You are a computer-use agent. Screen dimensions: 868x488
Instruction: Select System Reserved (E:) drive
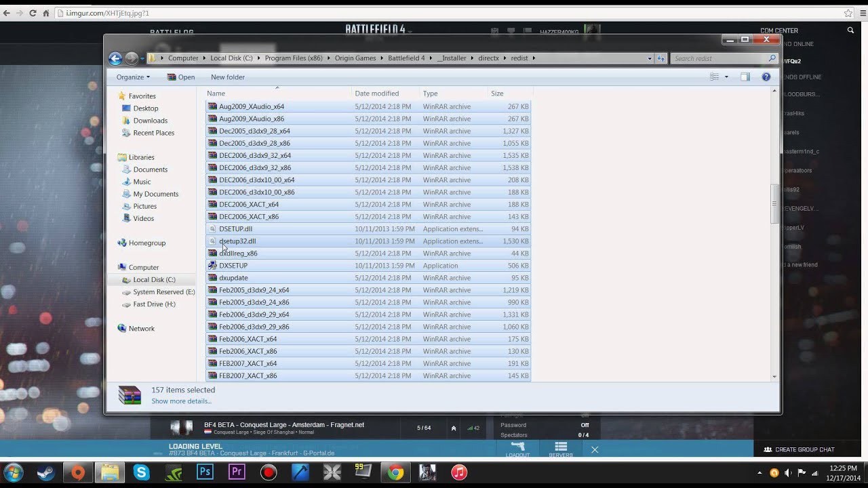[x=164, y=291]
